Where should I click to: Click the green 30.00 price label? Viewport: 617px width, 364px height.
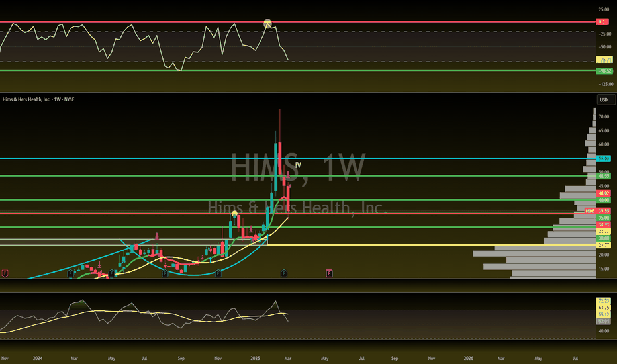(604, 238)
